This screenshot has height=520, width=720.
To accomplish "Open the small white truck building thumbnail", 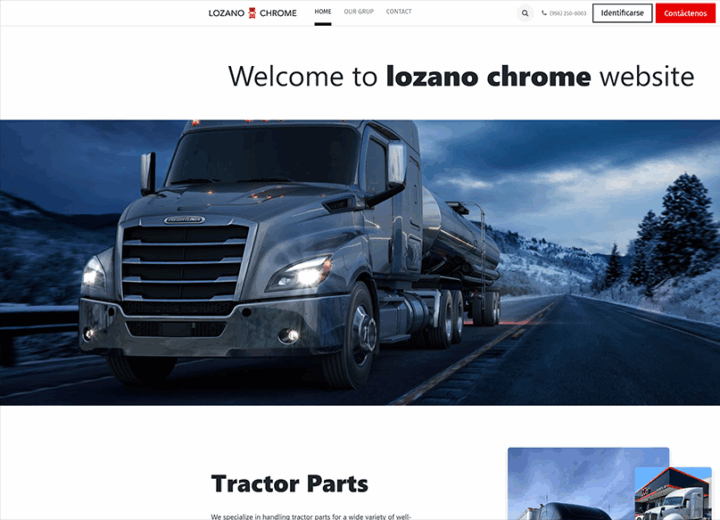I will tap(673, 494).
